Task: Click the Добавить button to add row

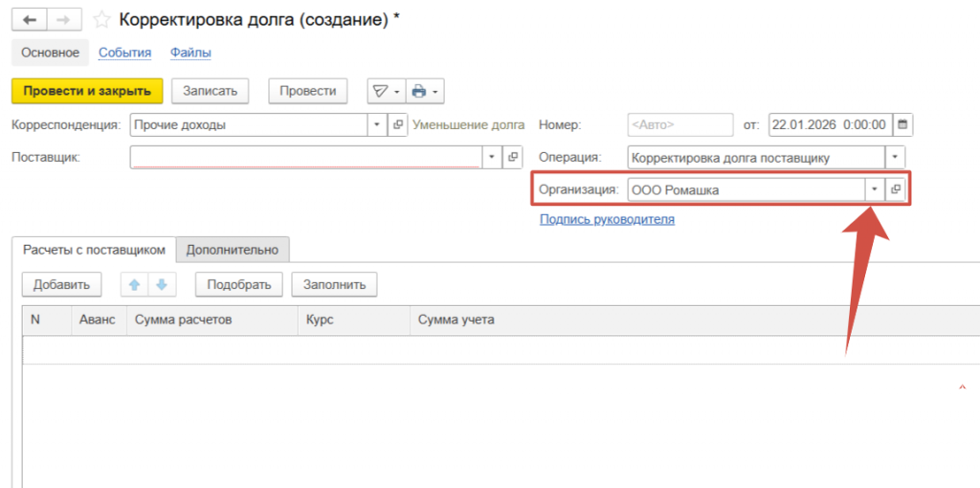Action: click(x=61, y=284)
